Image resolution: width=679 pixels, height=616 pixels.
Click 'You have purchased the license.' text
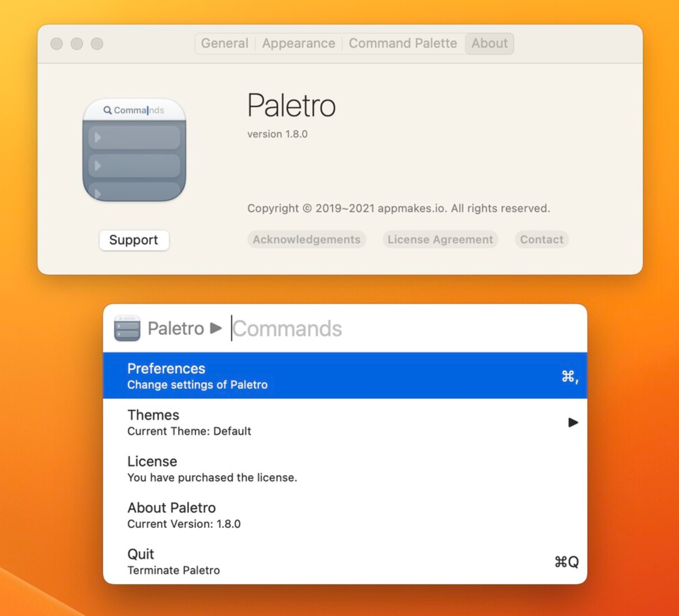pos(212,478)
